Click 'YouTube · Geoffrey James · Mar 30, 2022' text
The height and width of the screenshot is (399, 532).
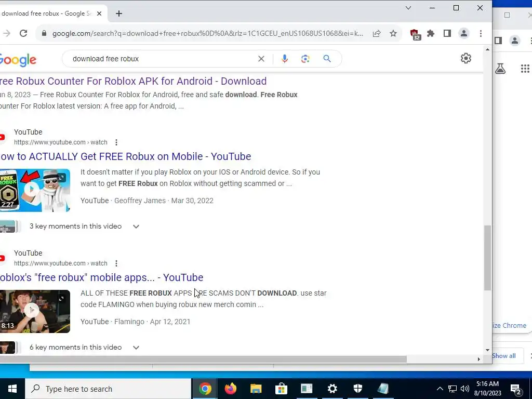(x=147, y=201)
